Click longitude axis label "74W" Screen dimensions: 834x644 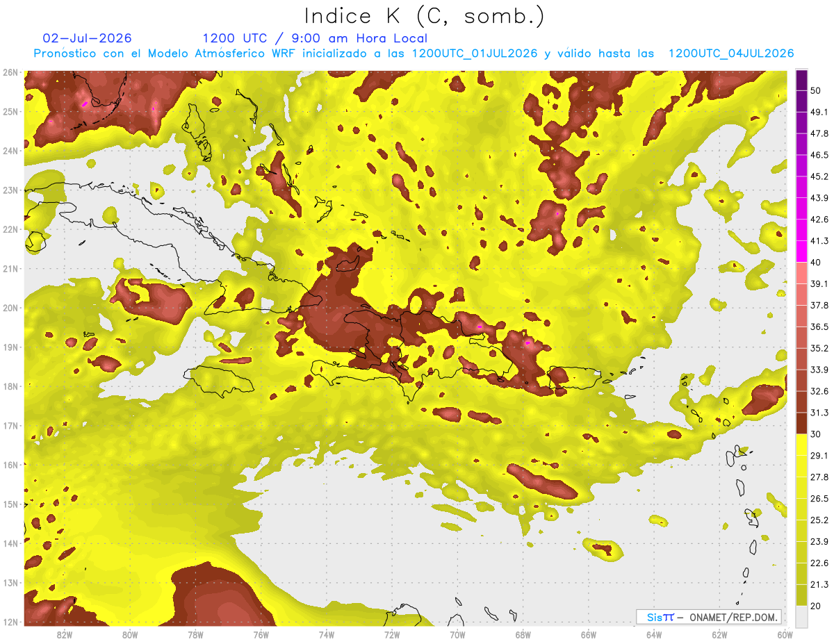[327, 635]
